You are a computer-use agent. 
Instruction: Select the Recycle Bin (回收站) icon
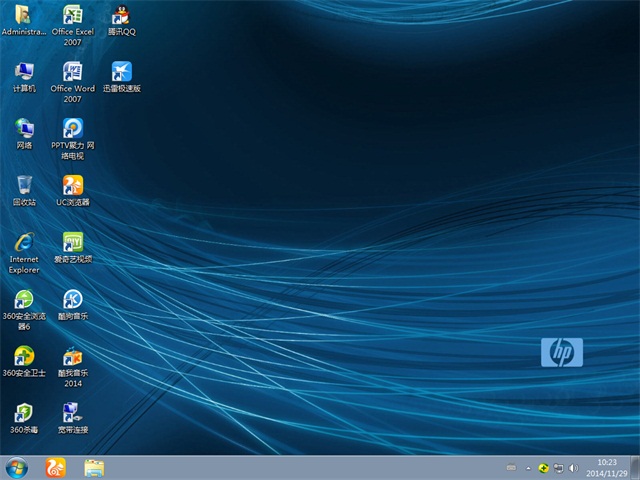pyautogui.click(x=24, y=186)
